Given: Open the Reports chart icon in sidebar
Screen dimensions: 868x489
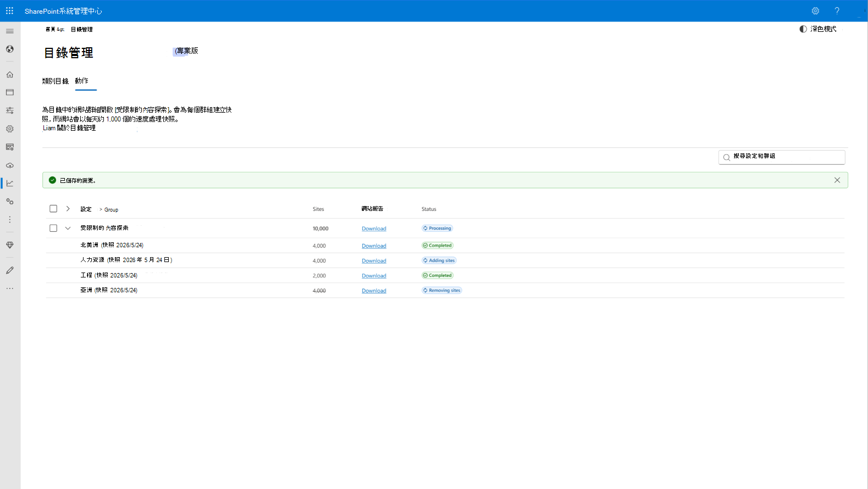Looking at the screenshot, I should (x=10, y=184).
